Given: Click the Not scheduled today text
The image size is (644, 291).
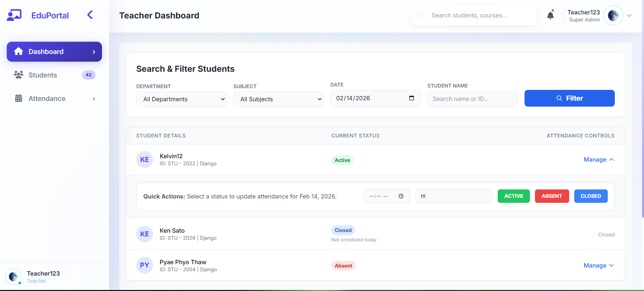Looking at the screenshot, I should (x=354, y=240).
